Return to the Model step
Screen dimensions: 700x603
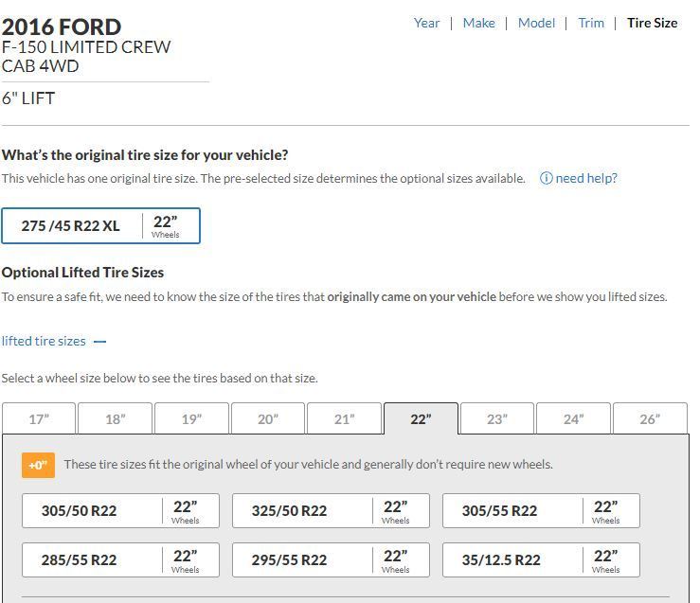536,23
